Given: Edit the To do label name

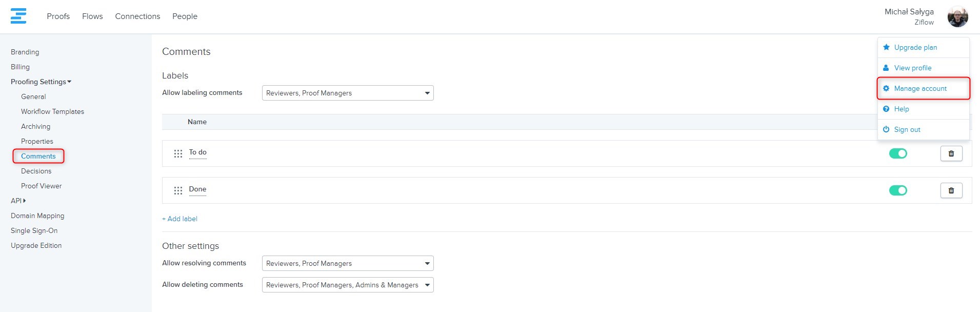Looking at the screenshot, I should (x=197, y=152).
